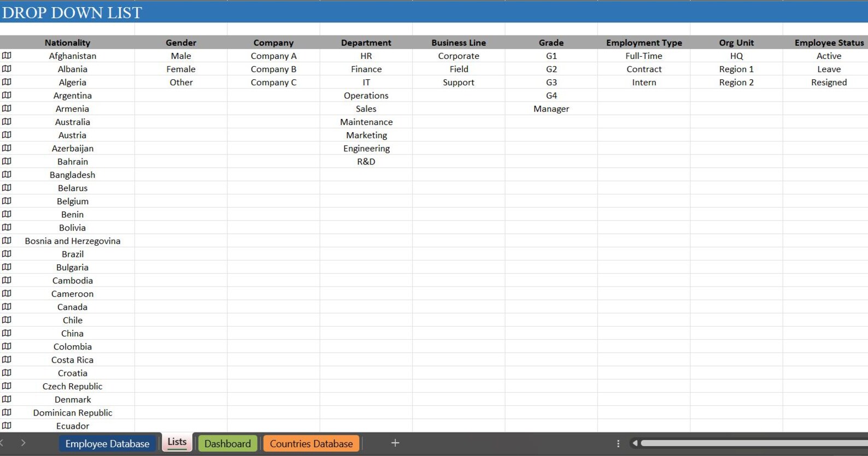
Task: Select the G3 grade cell
Action: pyautogui.click(x=551, y=82)
